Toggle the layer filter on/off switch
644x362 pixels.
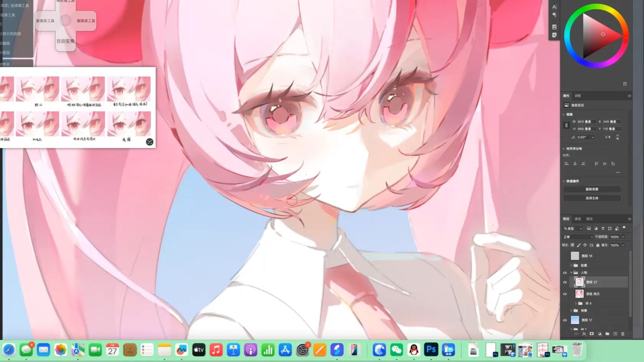[x=624, y=228]
